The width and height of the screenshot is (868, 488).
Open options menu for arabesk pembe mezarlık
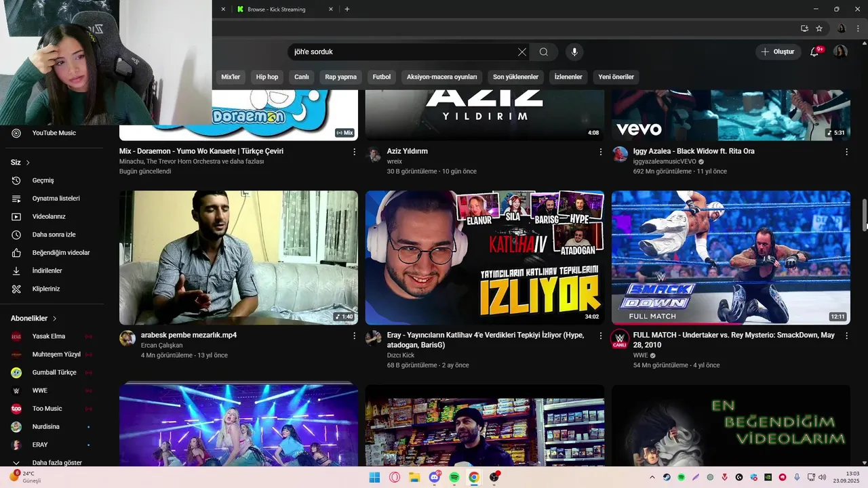pos(354,335)
